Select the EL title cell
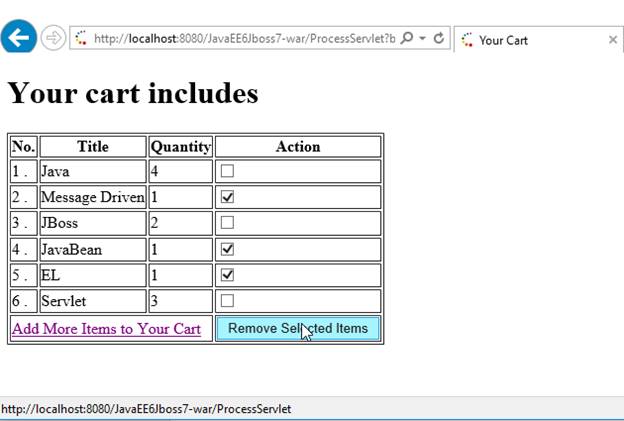 point(93,275)
